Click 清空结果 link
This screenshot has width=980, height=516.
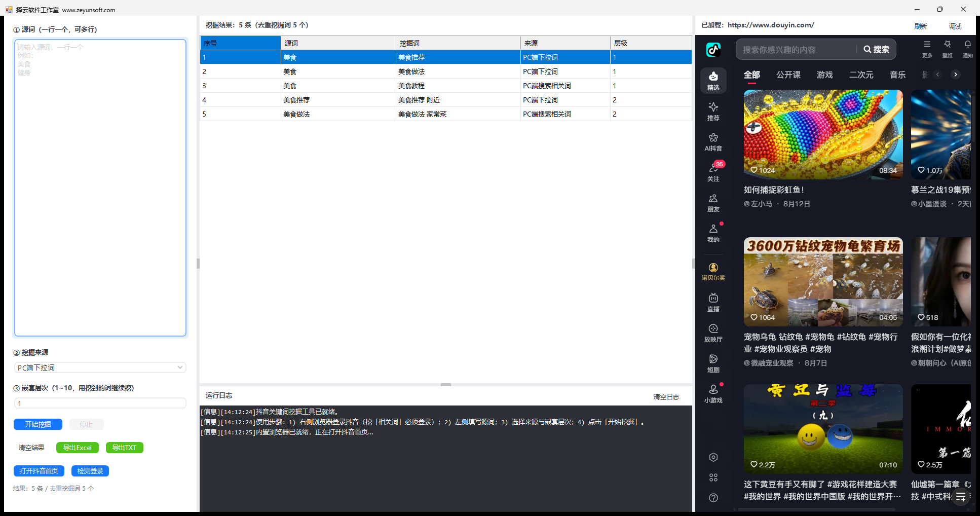pyautogui.click(x=31, y=448)
